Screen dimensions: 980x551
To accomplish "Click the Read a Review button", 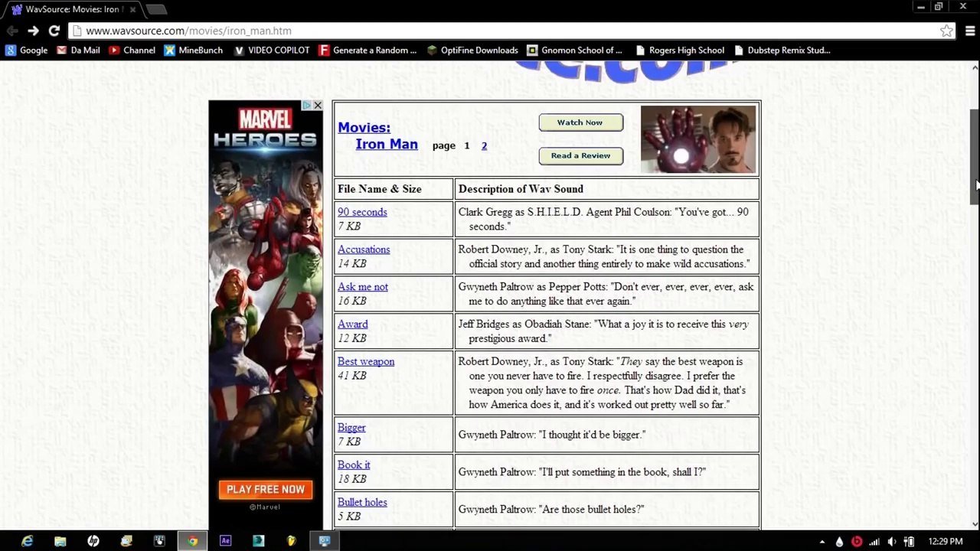I will [581, 155].
